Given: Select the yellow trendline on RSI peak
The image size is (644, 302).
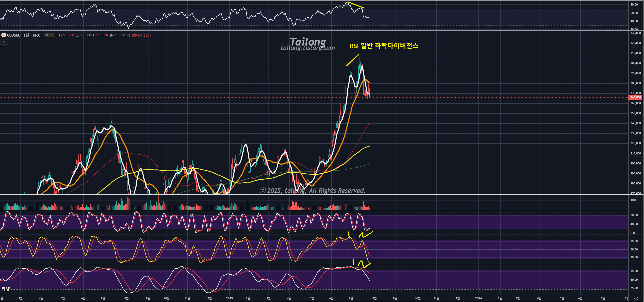Looking at the screenshot, I should tap(356, 5).
